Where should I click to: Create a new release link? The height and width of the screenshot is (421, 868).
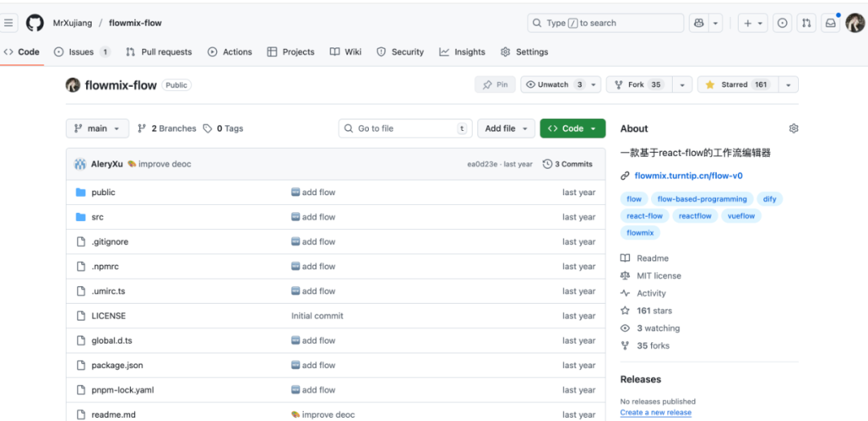coord(656,413)
